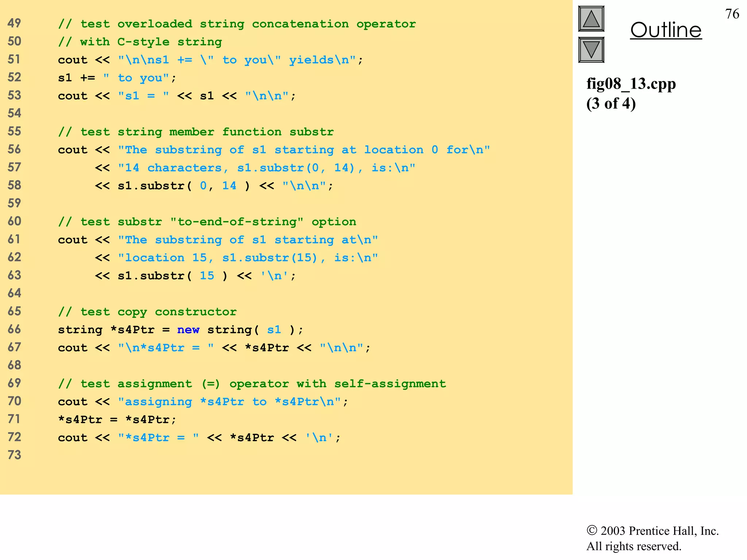Click the up arrow navigation button

591,19
